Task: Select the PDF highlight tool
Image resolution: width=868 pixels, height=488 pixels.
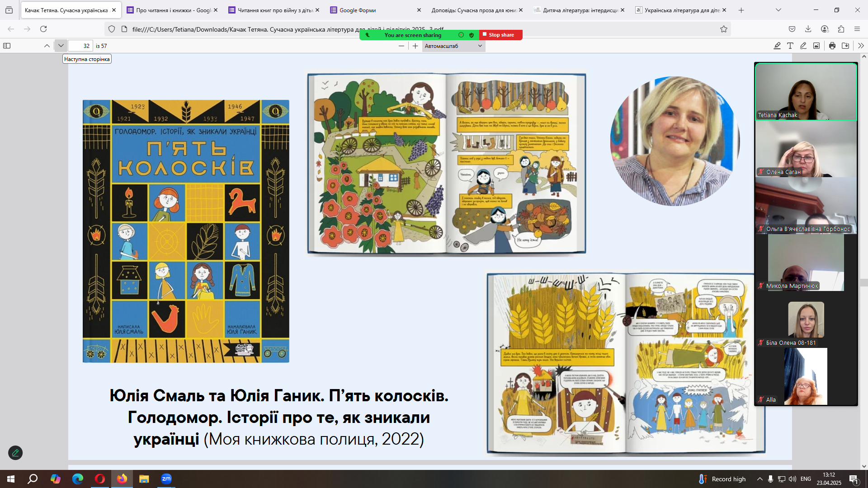Action: click(777, 46)
